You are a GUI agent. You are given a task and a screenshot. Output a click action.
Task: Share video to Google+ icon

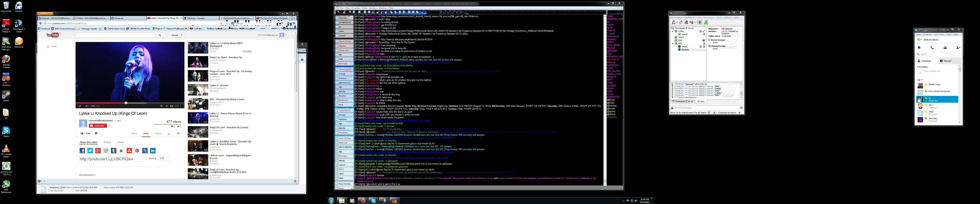[98, 151]
